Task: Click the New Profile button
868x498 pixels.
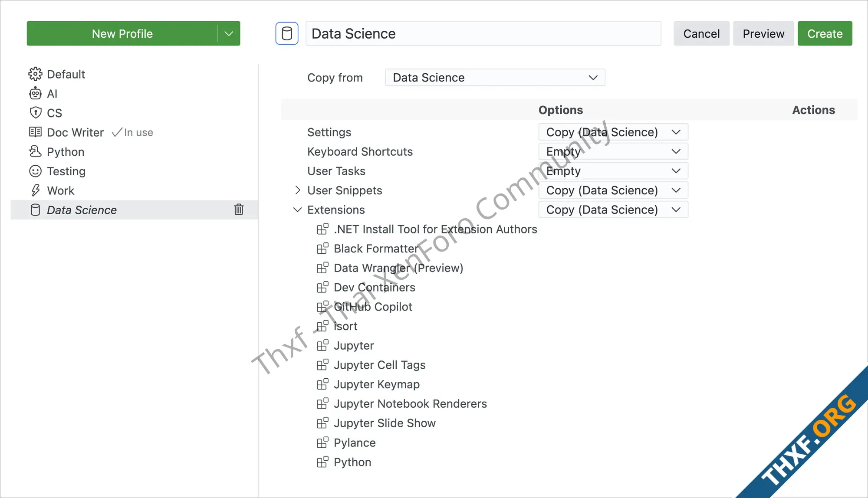Action: click(122, 33)
